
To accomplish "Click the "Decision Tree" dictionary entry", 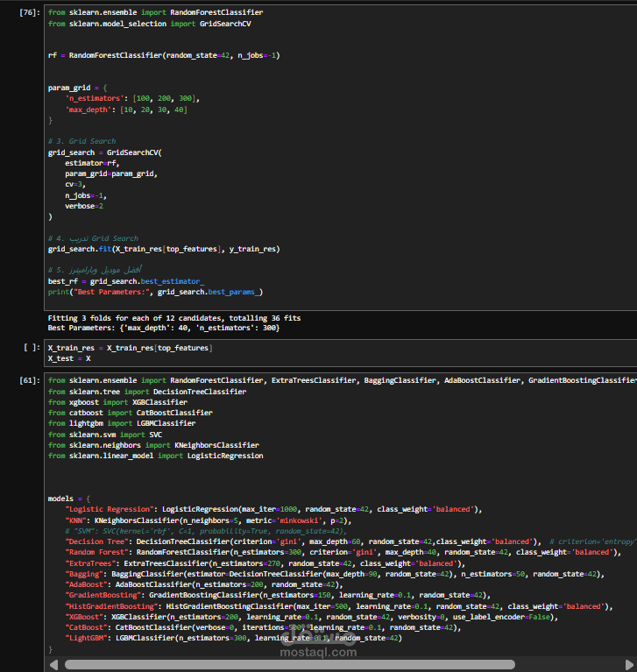I will click(303, 541).
